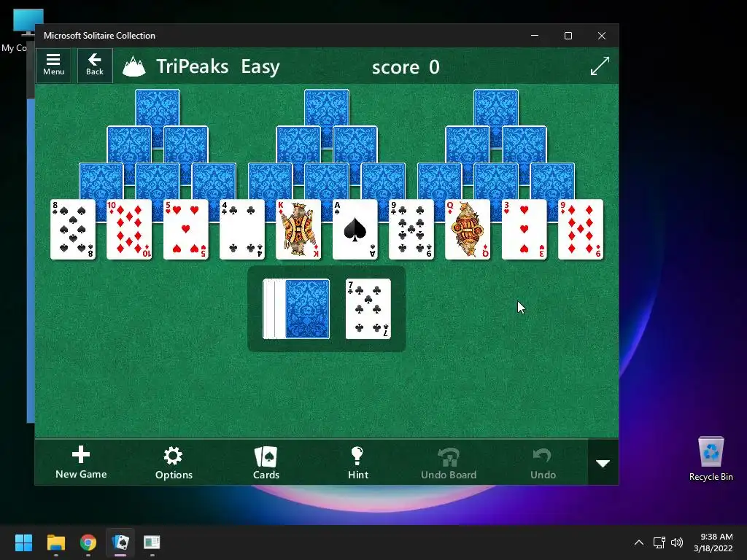The image size is (747, 560).
Task: Open the network icon in tray
Action: pyautogui.click(x=659, y=542)
